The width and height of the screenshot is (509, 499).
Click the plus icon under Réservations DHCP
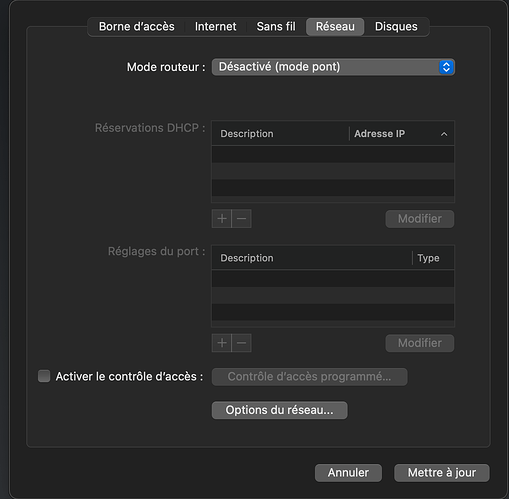tap(222, 219)
